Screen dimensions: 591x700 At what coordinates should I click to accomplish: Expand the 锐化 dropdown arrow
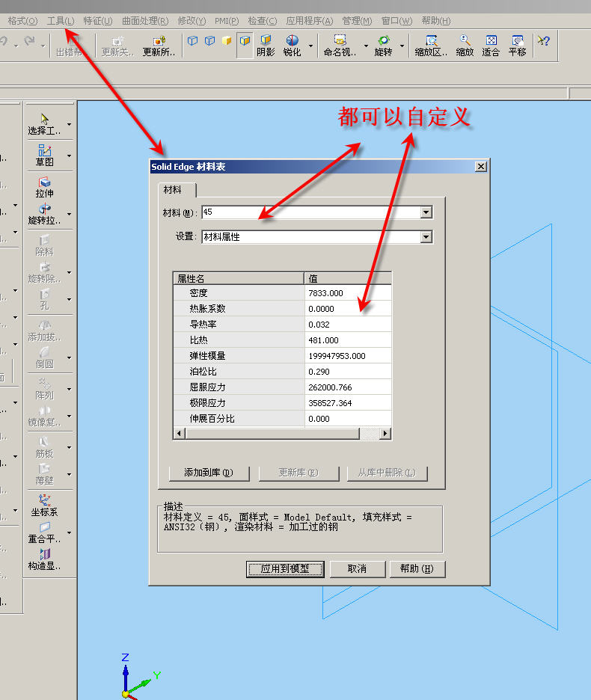point(310,46)
